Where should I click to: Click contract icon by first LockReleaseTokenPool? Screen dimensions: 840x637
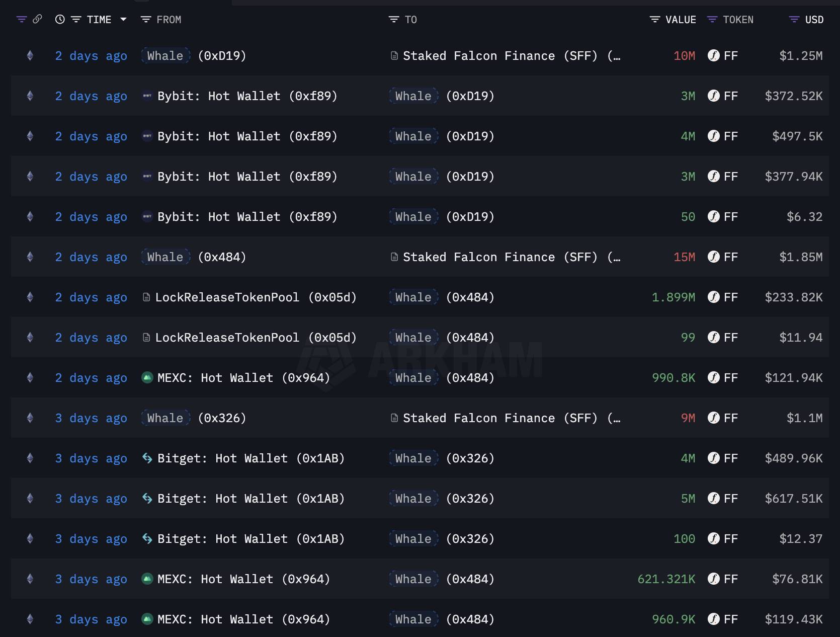[x=146, y=297]
